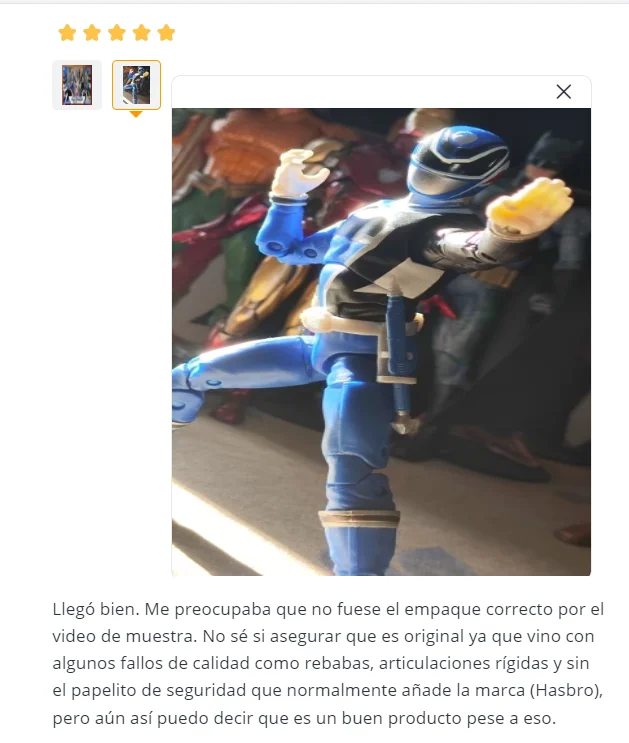Click the white header bar of the photo popup
The height and width of the screenshot is (743, 629).
[381, 92]
